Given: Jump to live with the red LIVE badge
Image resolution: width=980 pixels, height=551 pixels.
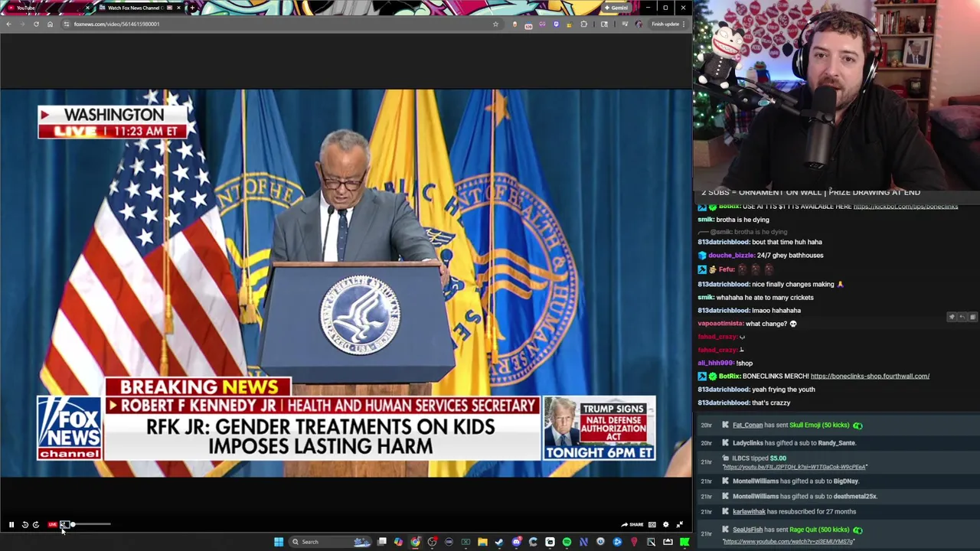Looking at the screenshot, I should (x=52, y=525).
